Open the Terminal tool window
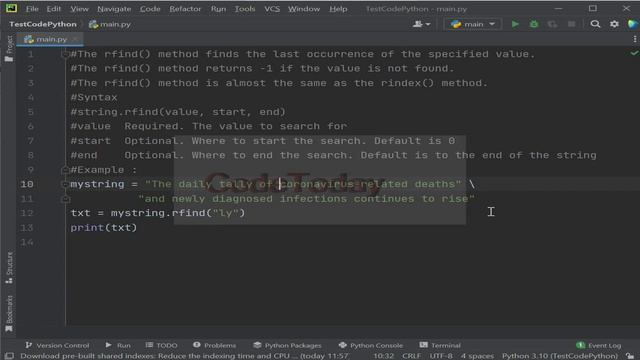 [x=440, y=345]
